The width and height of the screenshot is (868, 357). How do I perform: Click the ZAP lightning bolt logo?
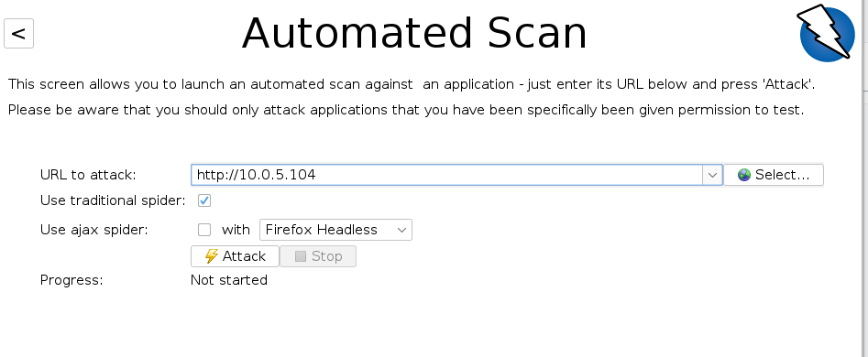(x=826, y=33)
